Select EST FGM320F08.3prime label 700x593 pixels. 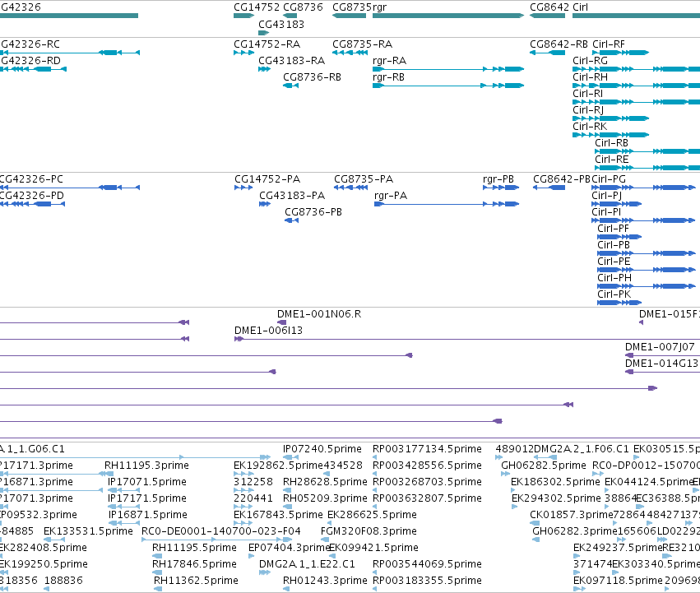pyautogui.click(x=369, y=531)
